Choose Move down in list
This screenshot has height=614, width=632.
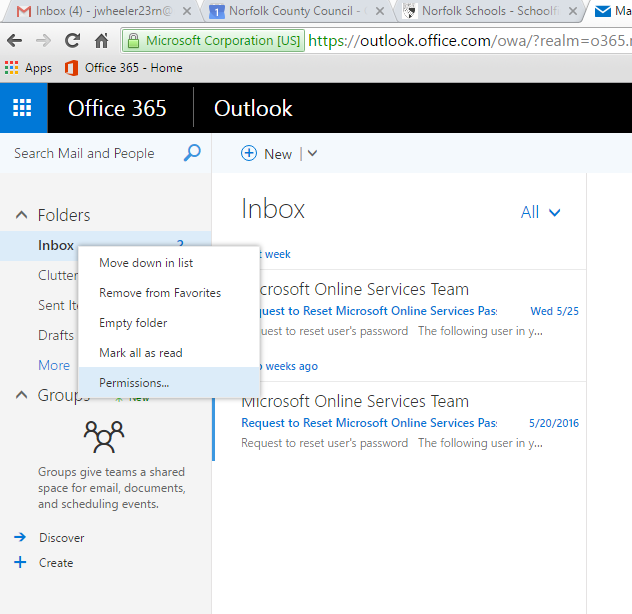[169, 263]
